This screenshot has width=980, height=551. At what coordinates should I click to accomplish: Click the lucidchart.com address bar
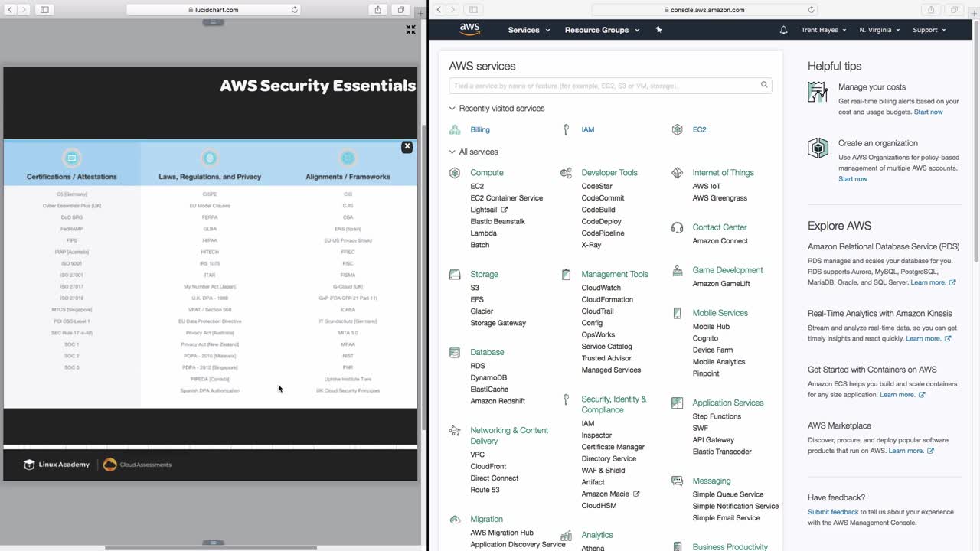(213, 10)
